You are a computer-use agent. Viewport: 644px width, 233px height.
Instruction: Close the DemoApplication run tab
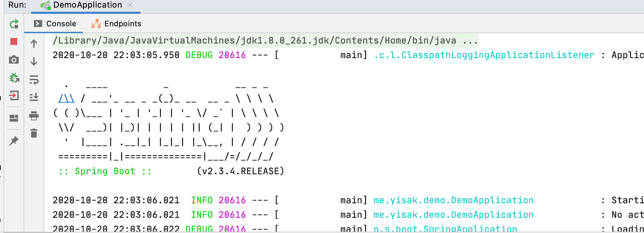pos(130,5)
